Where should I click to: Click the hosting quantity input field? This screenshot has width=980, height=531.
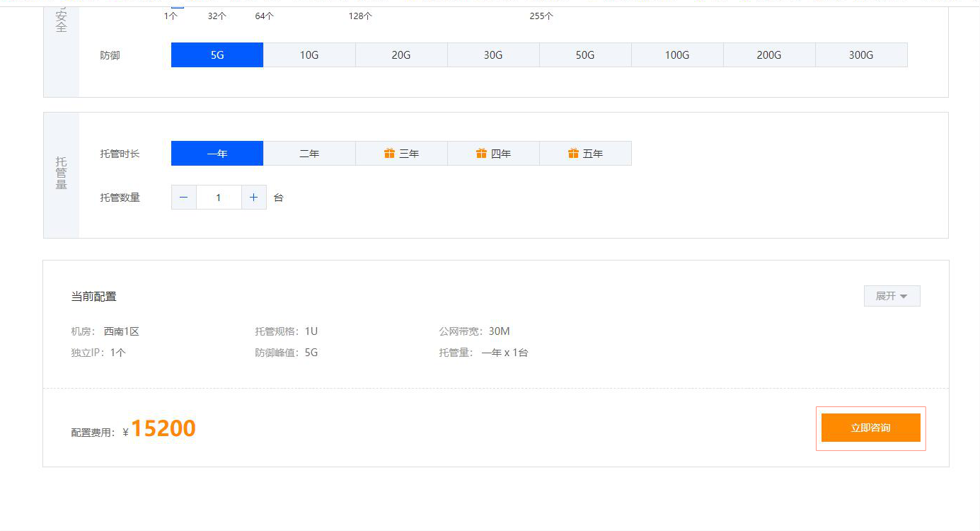click(219, 198)
